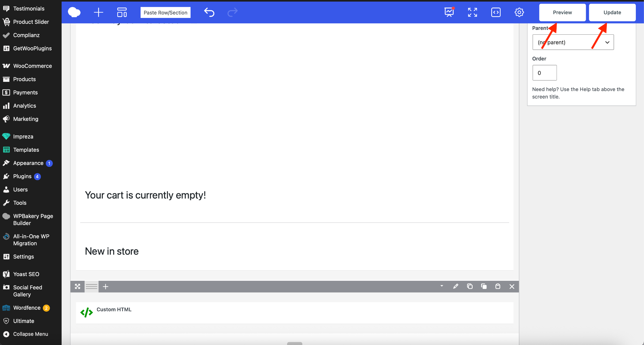This screenshot has width=644, height=345.
Task: Click the Paste Row/Section button
Action: [x=165, y=13]
